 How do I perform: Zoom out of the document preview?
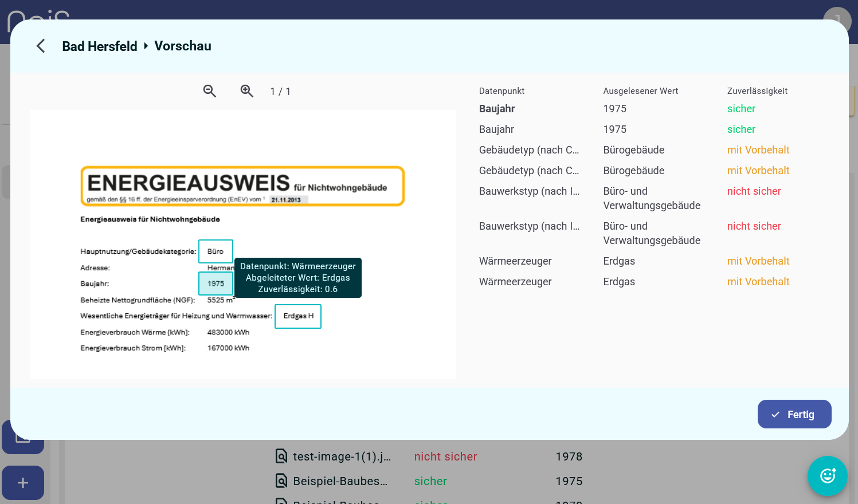pyautogui.click(x=210, y=91)
